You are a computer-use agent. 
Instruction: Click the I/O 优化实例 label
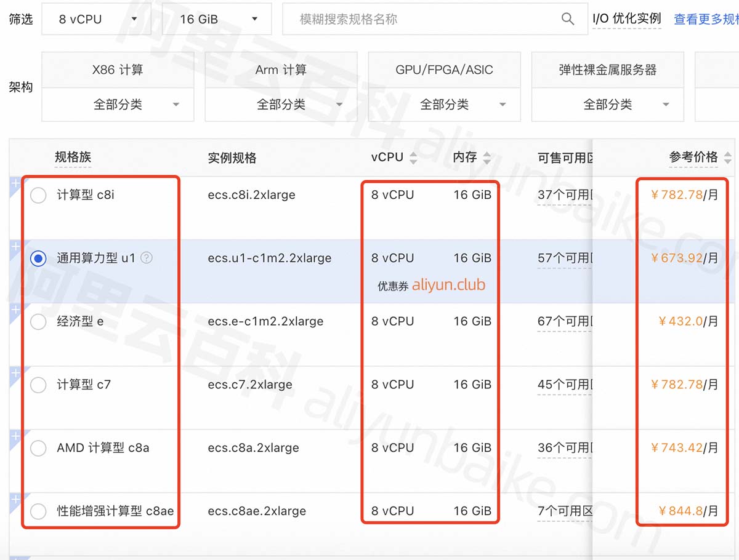627,19
